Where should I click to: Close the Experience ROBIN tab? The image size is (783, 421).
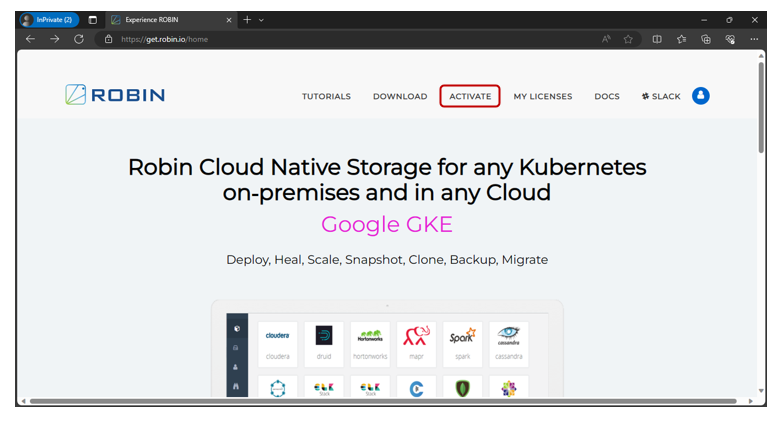pos(229,20)
